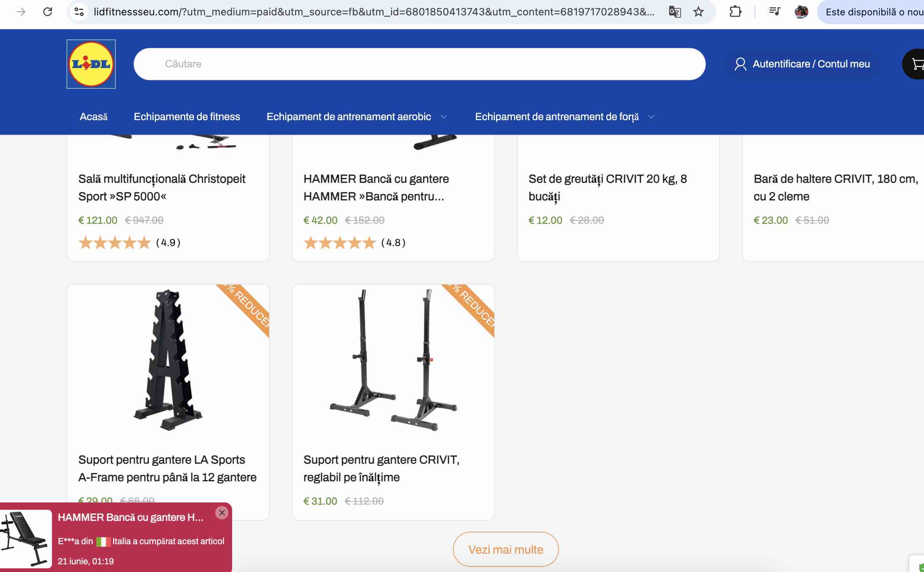Expand the Echipament de antrenament de forță chevron

(x=651, y=116)
